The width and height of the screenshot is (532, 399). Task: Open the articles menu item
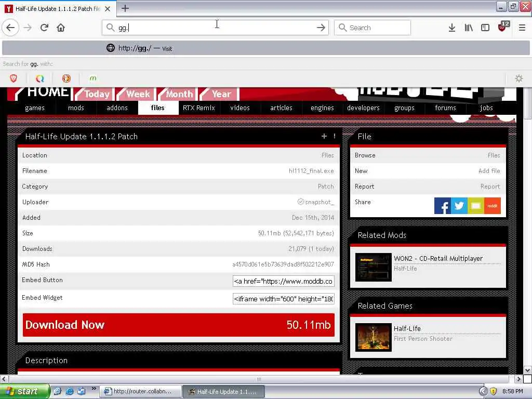281,108
